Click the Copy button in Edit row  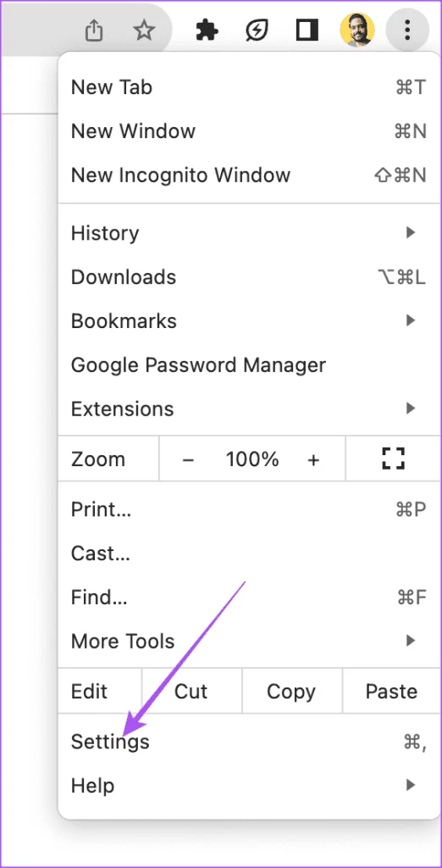[x=291, y=691]
